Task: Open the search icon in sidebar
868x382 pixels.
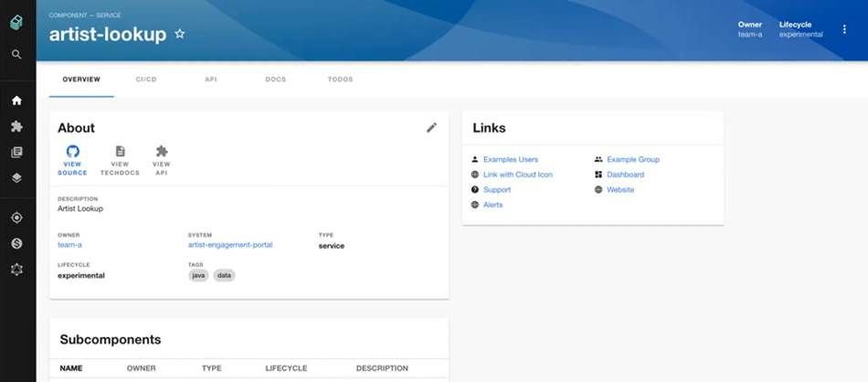Action: click(16, 54)
